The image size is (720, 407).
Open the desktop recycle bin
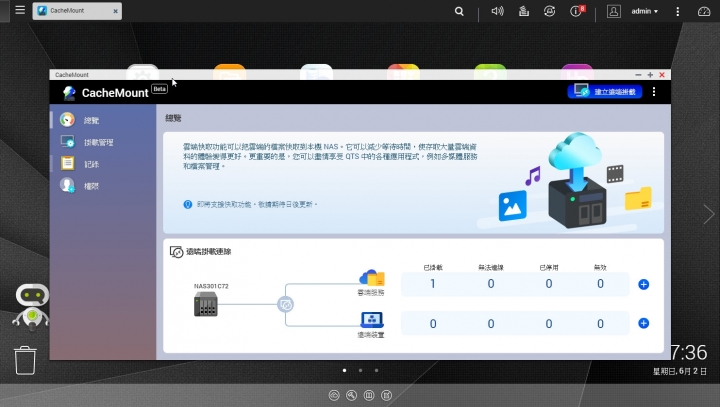pyautogui.click(x=25, y=360)
